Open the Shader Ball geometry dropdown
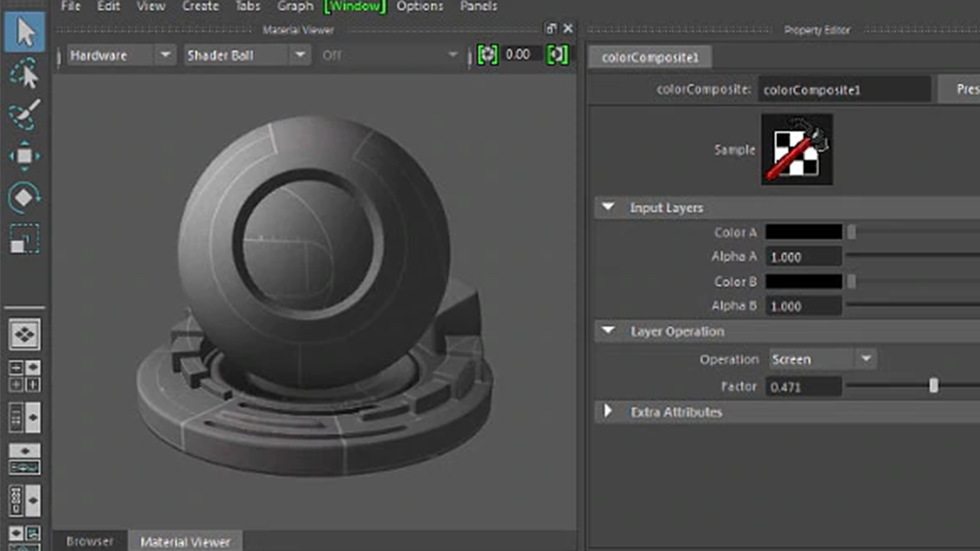 (300, 55)
